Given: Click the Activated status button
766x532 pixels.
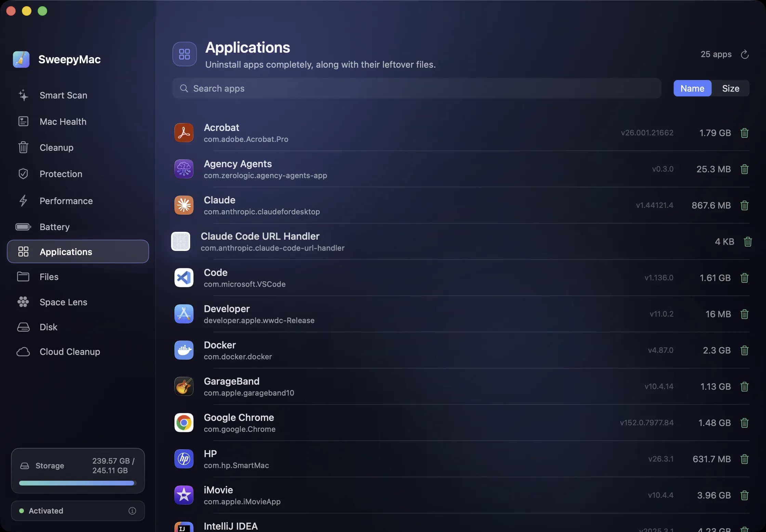Looking at the screenshot, I should coord(78,511).
